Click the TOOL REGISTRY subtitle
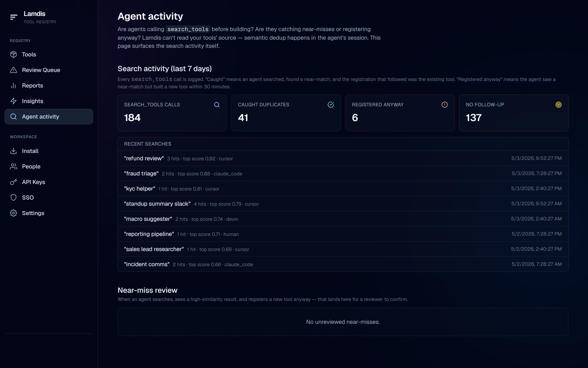This screenshot has height=368, width=588. pyautogui.click(x=40, y=22)
